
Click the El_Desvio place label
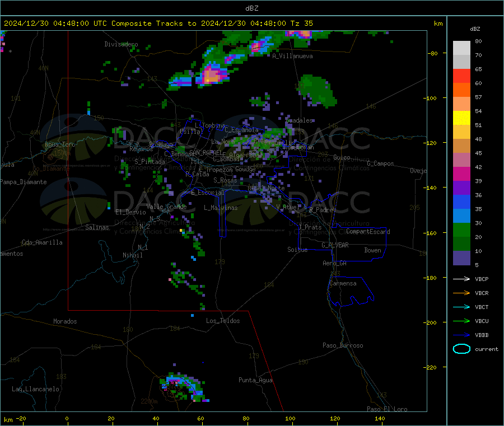pyautogui.click(x=130, y=212)
